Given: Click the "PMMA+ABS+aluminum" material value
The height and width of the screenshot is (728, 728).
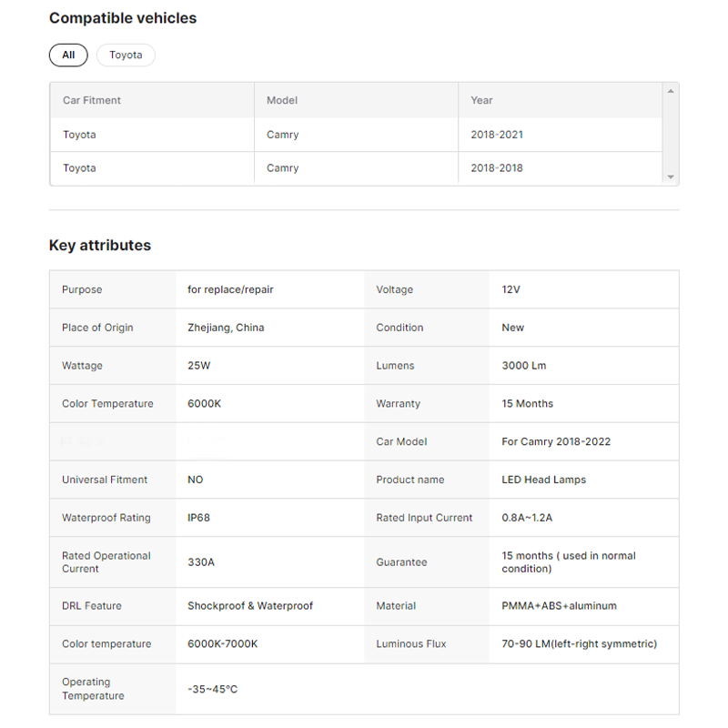Looking at the screenshot, I should point(559,606).
